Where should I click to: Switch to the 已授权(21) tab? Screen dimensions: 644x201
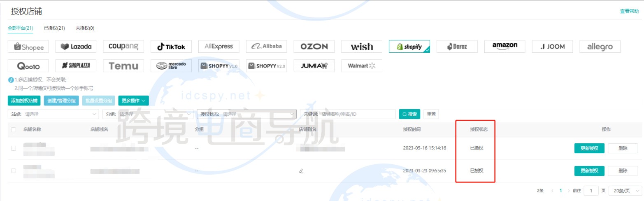point(54,28)
